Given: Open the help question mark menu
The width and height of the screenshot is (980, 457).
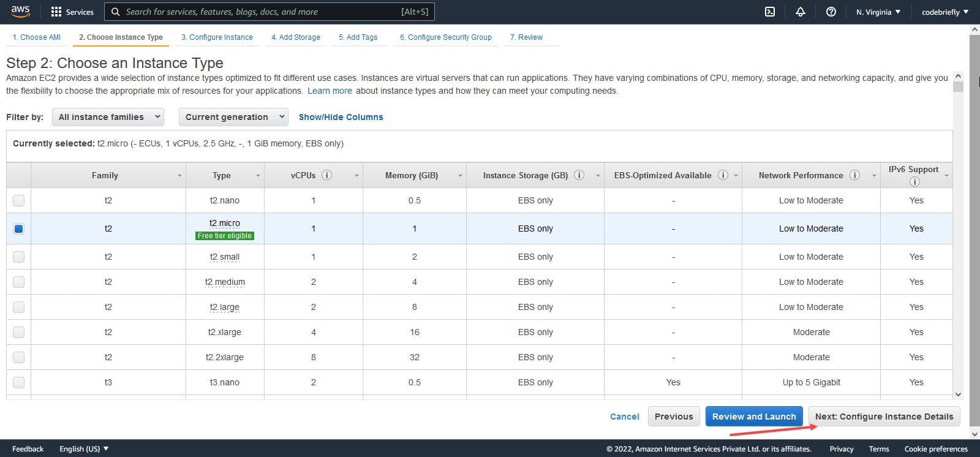Looking at the screenshot, I should (831, 12).
